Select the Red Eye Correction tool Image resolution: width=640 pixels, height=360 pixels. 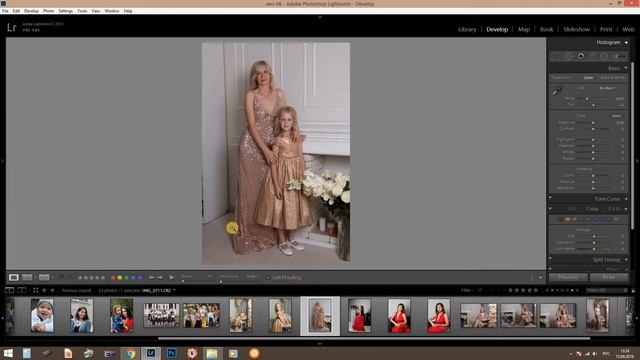pyautogui.click(x=580, y=56)
